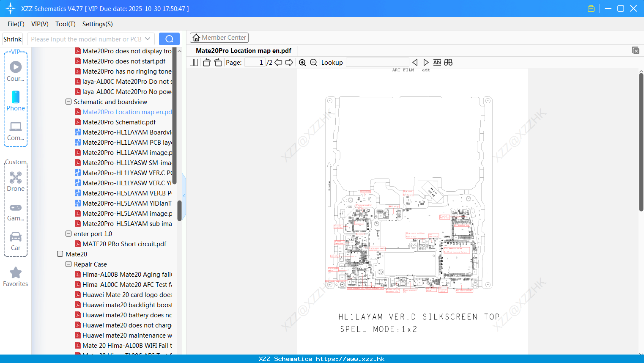Screen dimensions: 644x363
Task: Open the model number dropdown arrow
Action: (x=148, y=39)
